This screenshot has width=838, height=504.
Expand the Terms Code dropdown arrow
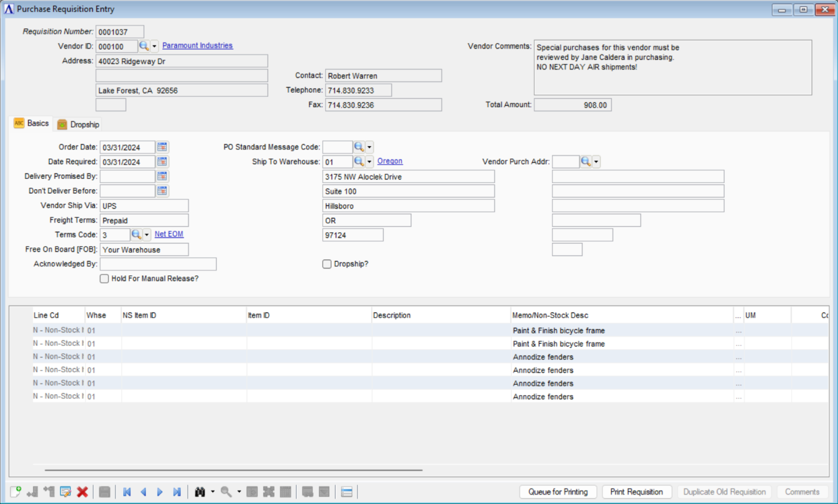click(x=147, y=235)
